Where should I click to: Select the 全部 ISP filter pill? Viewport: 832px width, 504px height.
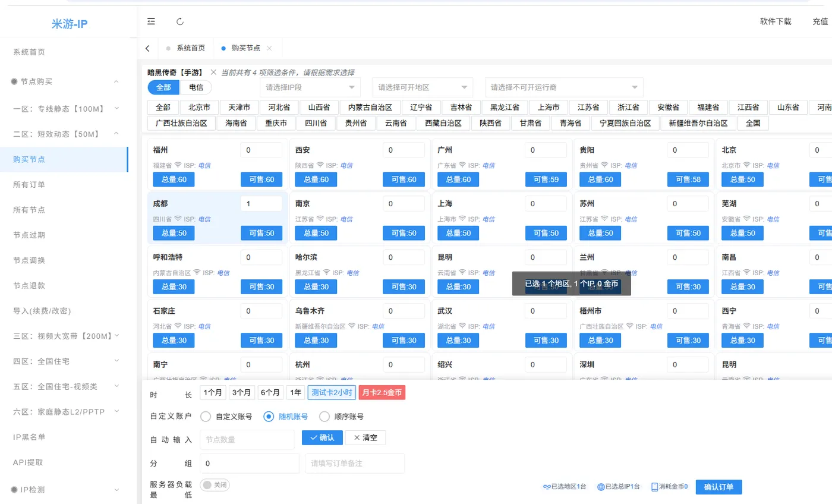(x=163, y=87)
